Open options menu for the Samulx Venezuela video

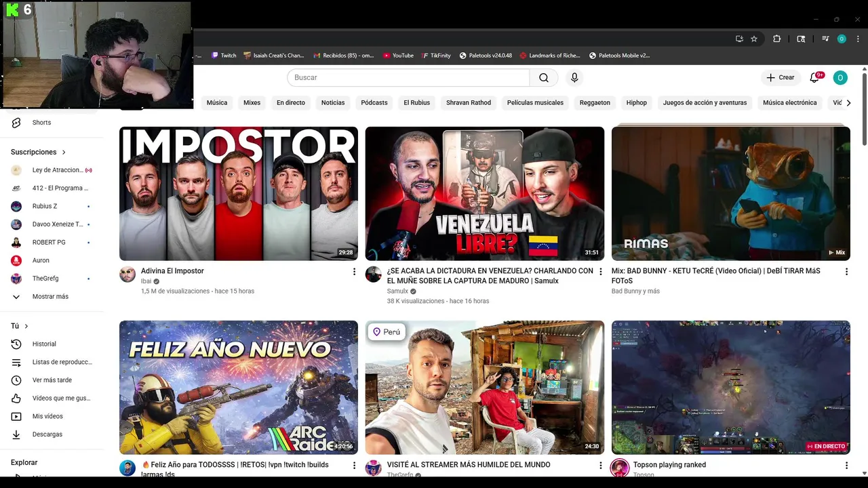coord(600,272)
